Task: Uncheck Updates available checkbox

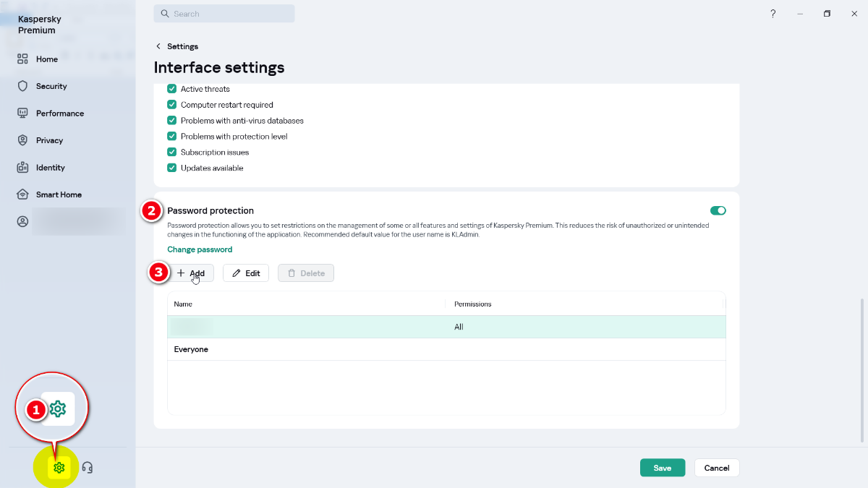Action: (172, 168)
